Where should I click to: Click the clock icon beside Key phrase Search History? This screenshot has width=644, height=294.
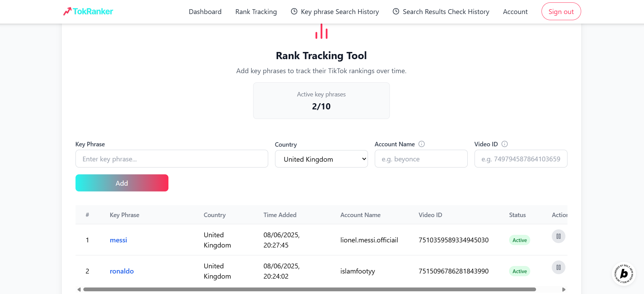(x=294, y=11)
